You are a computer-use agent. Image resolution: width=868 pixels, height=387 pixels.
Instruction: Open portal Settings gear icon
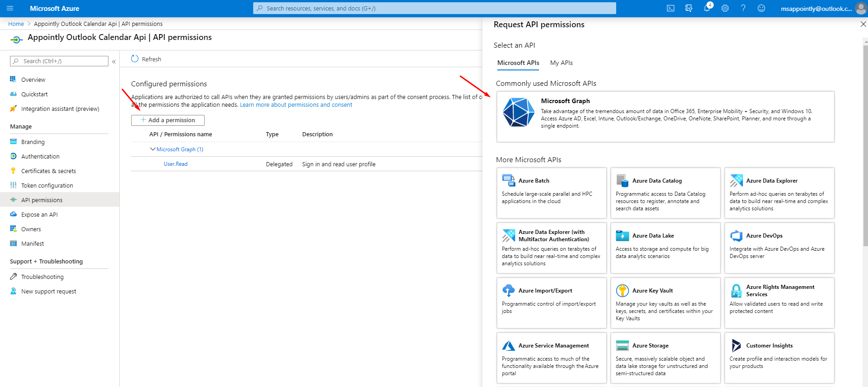tap(725, 8)
